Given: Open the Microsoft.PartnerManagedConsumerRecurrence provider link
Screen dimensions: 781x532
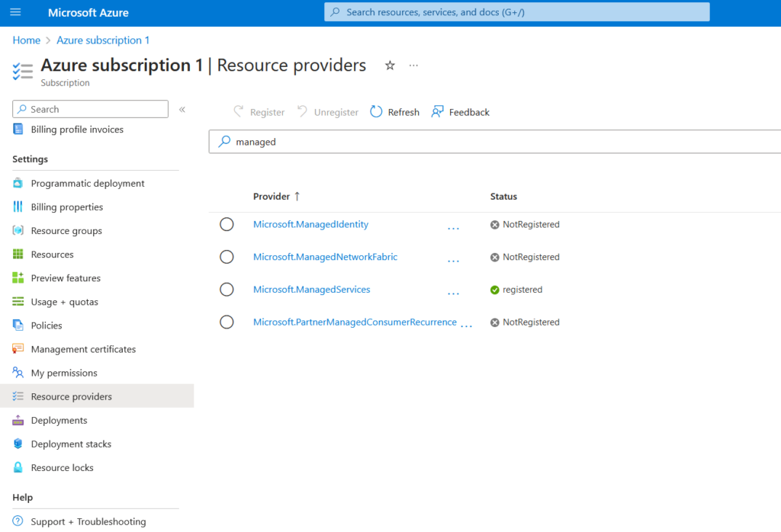Looking at the screenshot, I should tap(355, 322).
